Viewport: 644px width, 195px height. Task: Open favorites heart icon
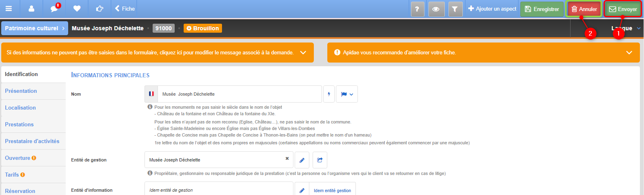coord(77,9)
